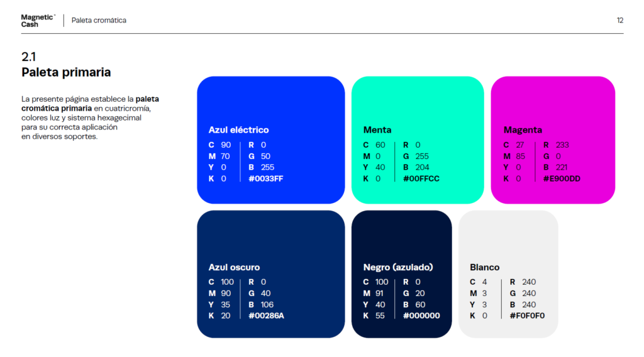
Task: Click the Azul eléctrico color swatch
Action: tap(270, 140)
